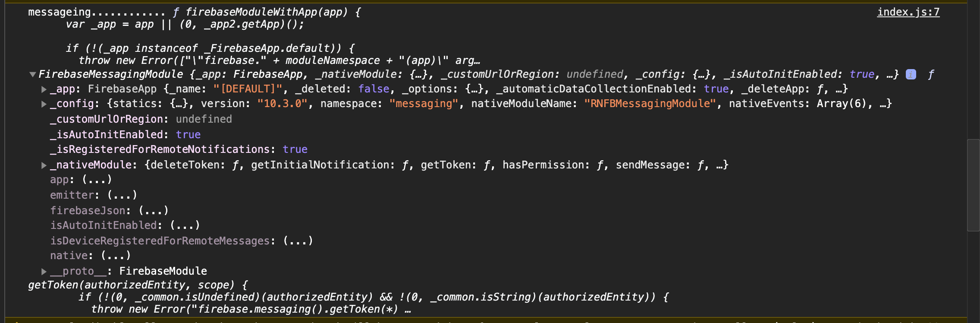
Task: Expand the _nativeModule property
Action: tap(44, 165)
